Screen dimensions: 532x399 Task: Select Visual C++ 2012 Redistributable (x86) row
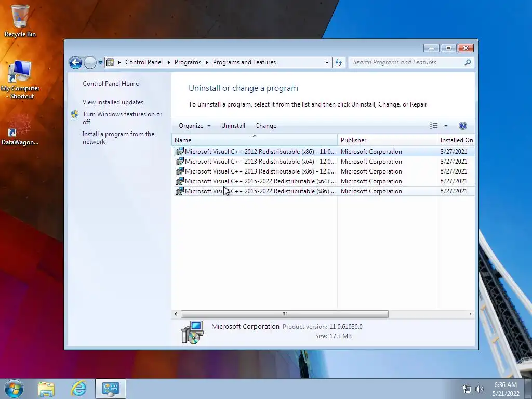coord(324,152)
